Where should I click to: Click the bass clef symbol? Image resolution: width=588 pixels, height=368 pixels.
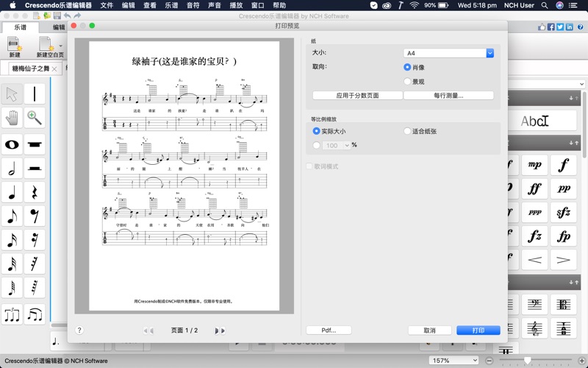pyautogui.click(x=535, y=305)
